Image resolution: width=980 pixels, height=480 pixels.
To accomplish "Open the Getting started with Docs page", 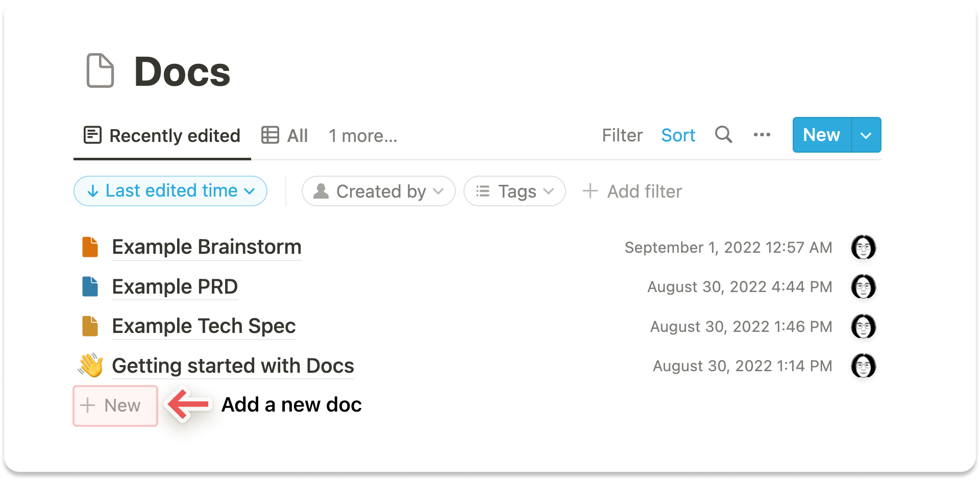I will 233,366.
